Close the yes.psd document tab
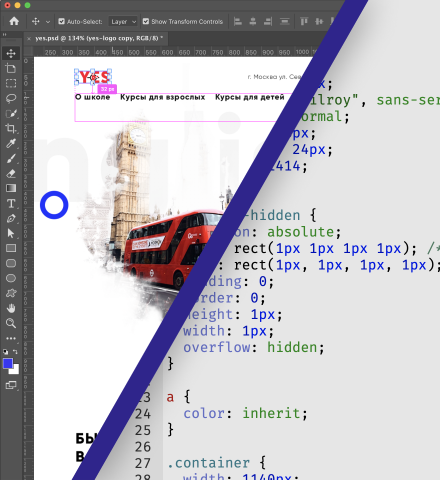This screenshot has width=440, height=480. [29, 39]
